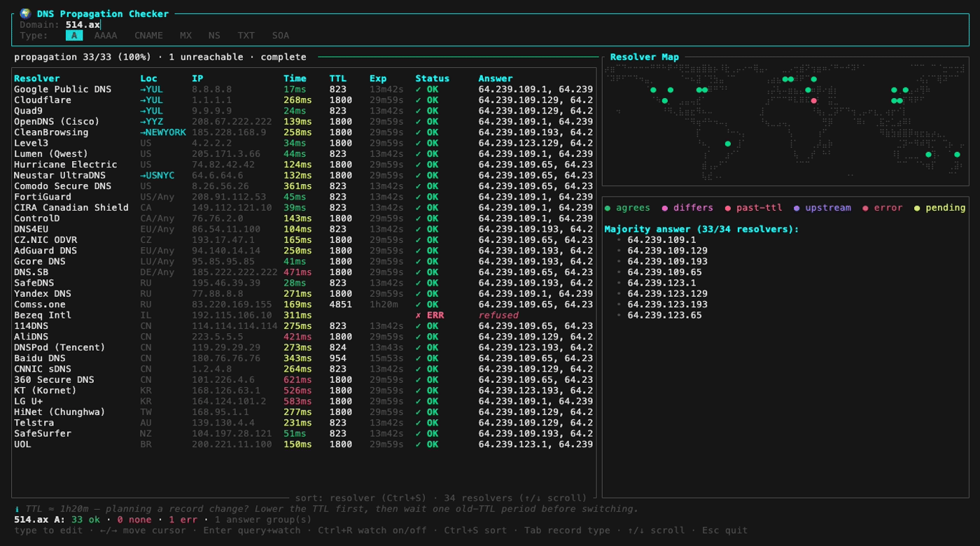Image resolution: width=980 pixels, height=546 pixels.
Task: Click the red error dot on the map
Action: 814,101
